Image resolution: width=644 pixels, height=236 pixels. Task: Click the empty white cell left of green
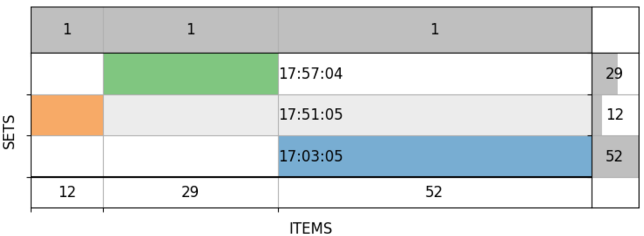[x=67, y=74]
